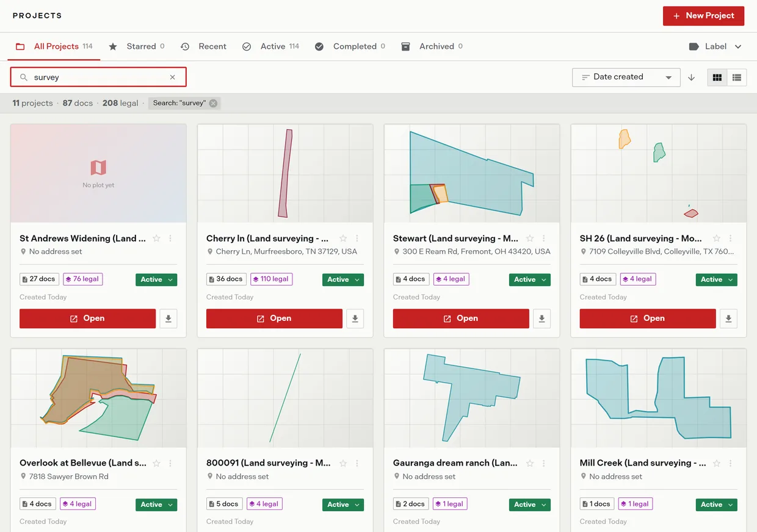
Task: Star the Overlook at Bellevue project
Action: [156, 463]
